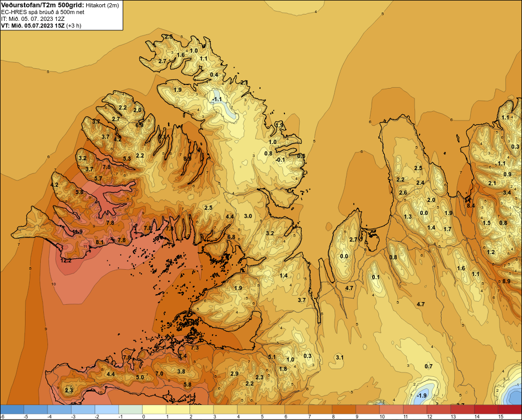Screen dimensions: 522x420
Task: Select legend swatch between 0 and 1
Action: pyautogui.click(x=155, y=410)
